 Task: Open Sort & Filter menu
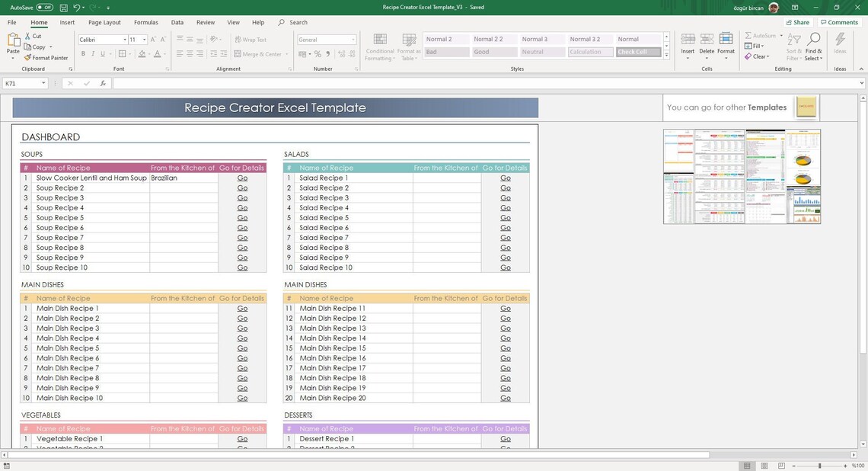click(x=794, y=47)
